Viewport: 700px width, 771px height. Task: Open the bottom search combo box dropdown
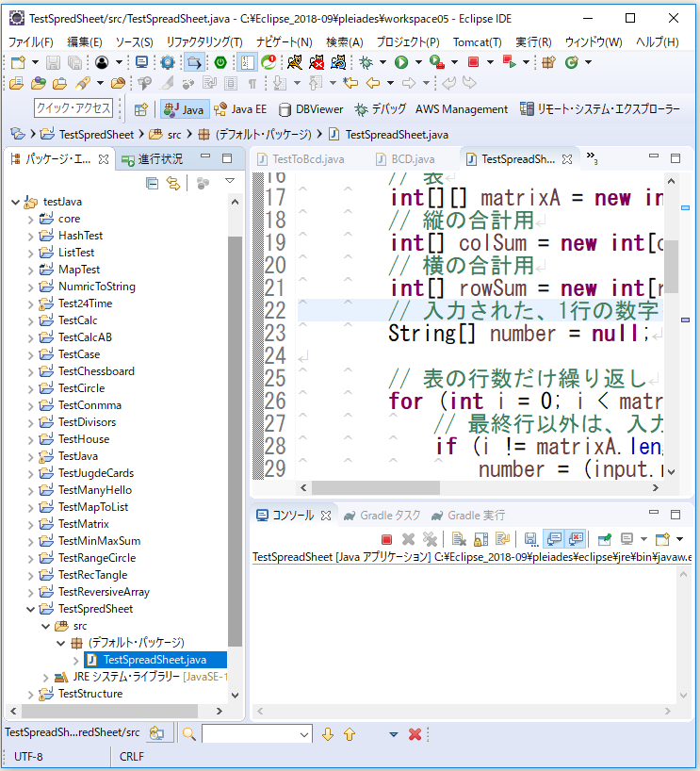pos(304,734)
